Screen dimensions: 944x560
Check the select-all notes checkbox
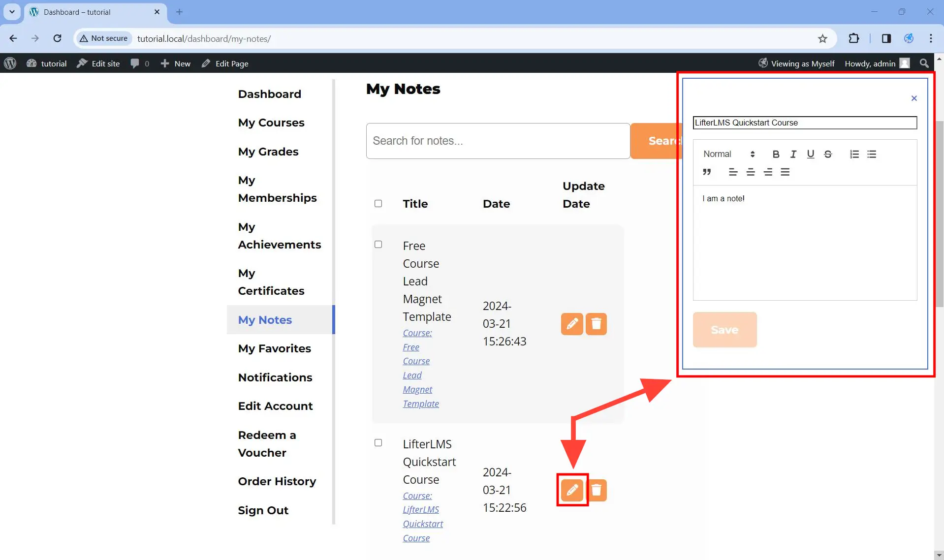[x=378, y=204]
